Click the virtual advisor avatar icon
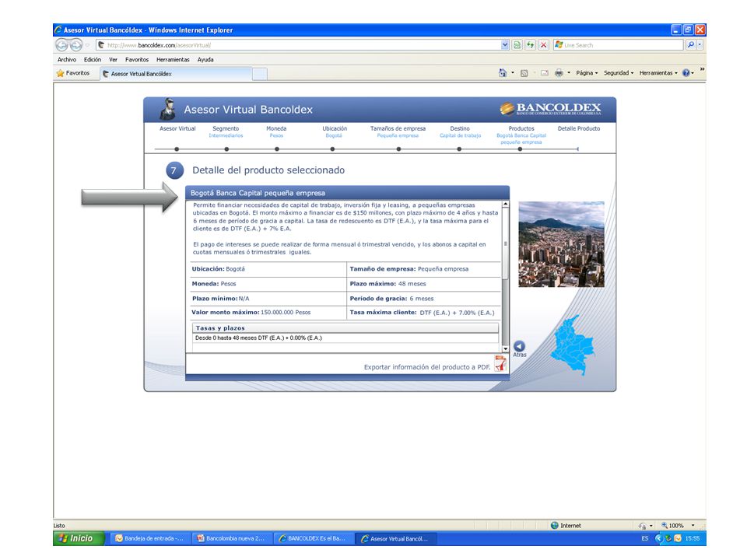Screen dimensions: 747x560 [168, 109]
